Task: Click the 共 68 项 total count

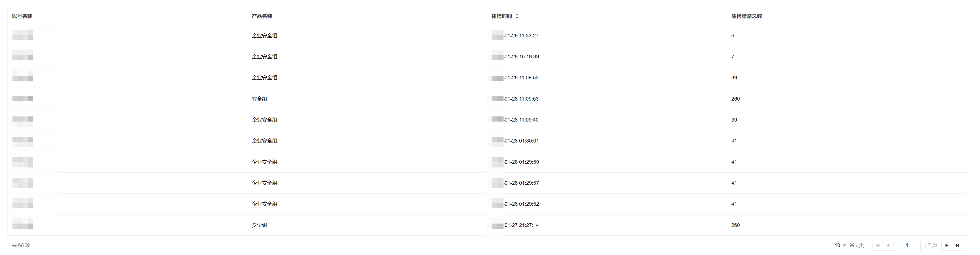Action: tap(21, 245)
